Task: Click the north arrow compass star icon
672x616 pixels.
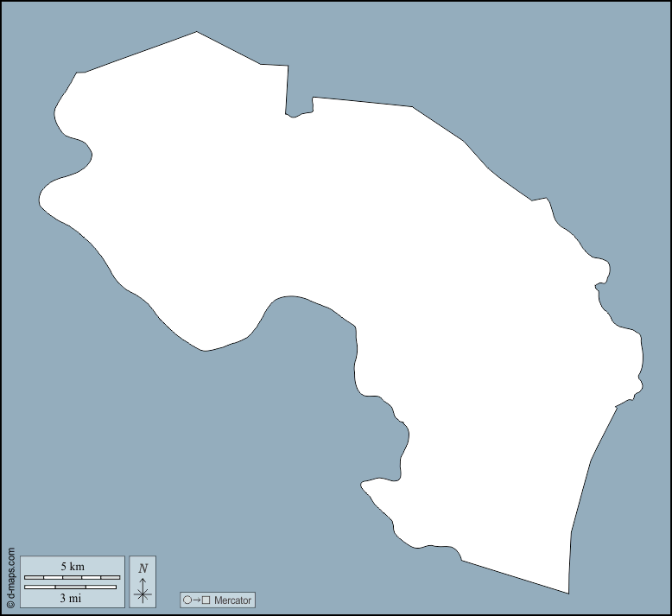Action: tap(143, 593)
